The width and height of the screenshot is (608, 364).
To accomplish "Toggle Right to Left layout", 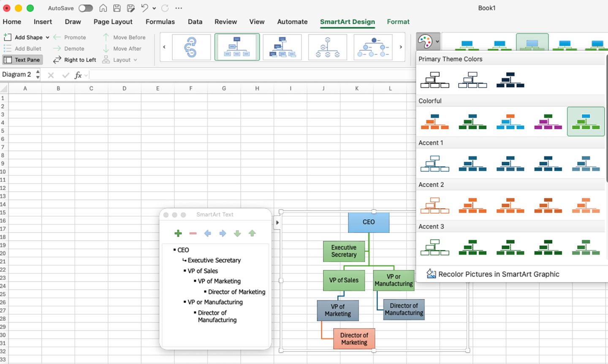I will point(75,60).
